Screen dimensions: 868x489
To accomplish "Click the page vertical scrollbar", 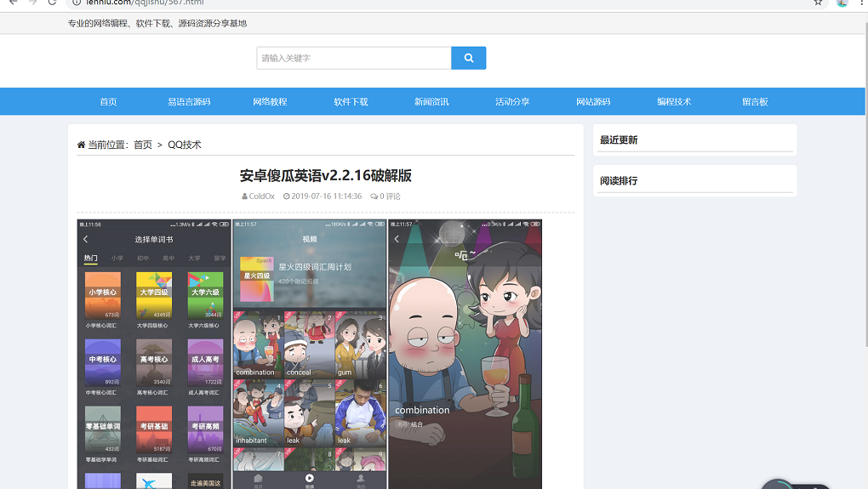I will coord(865,185).
